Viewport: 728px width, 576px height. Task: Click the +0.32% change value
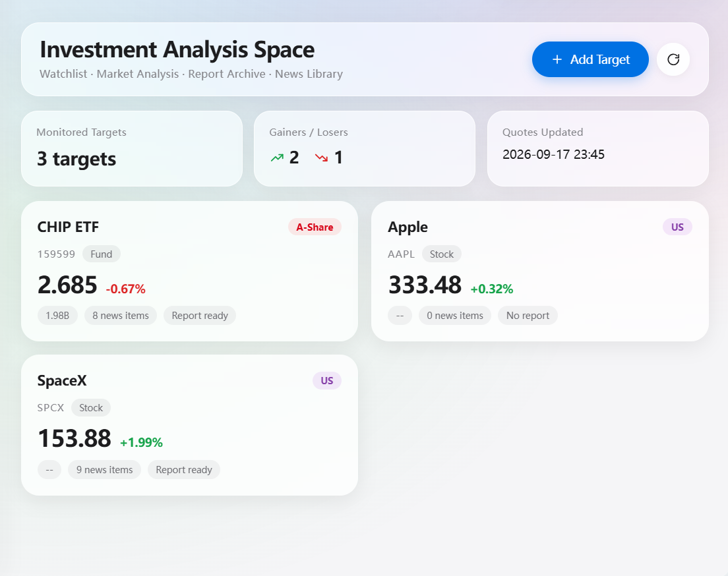tap(492, 289)
